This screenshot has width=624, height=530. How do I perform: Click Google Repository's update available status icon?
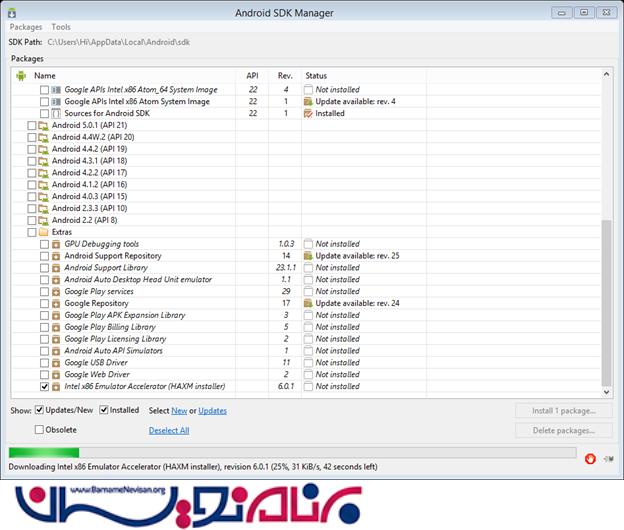pos(308,303)
